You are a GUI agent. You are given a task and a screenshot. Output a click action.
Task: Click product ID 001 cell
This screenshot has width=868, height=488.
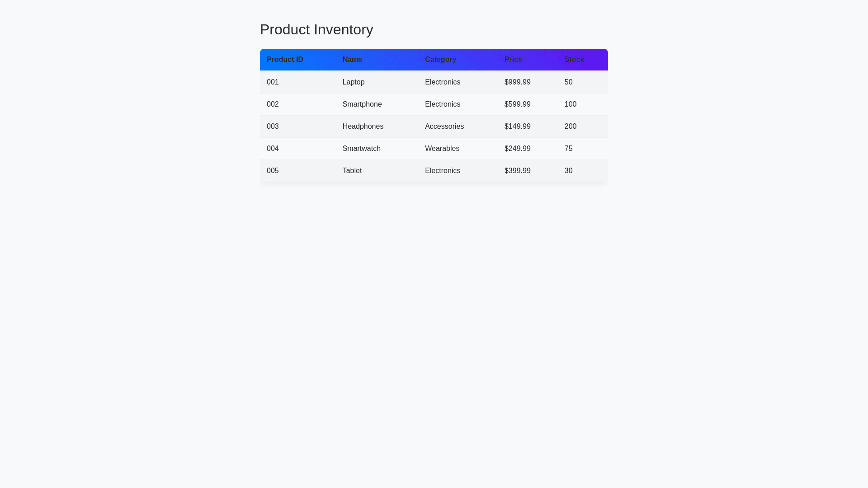[273, 82]
